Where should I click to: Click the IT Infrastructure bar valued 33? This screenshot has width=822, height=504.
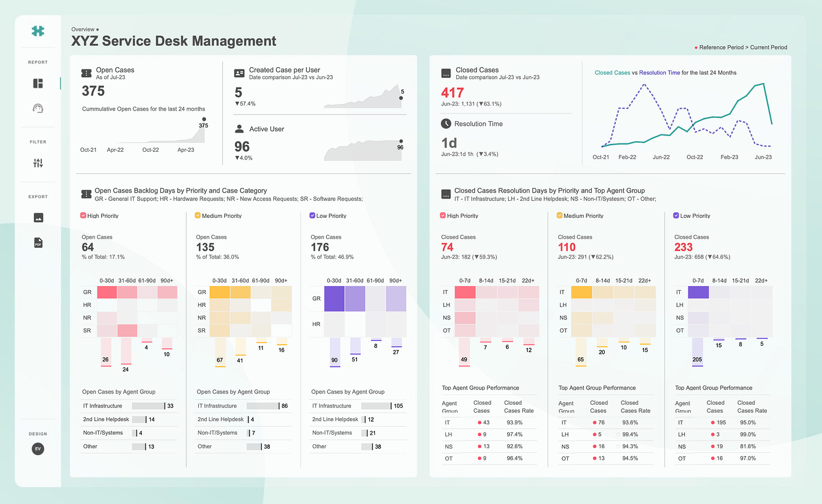(x=148, y=406)
